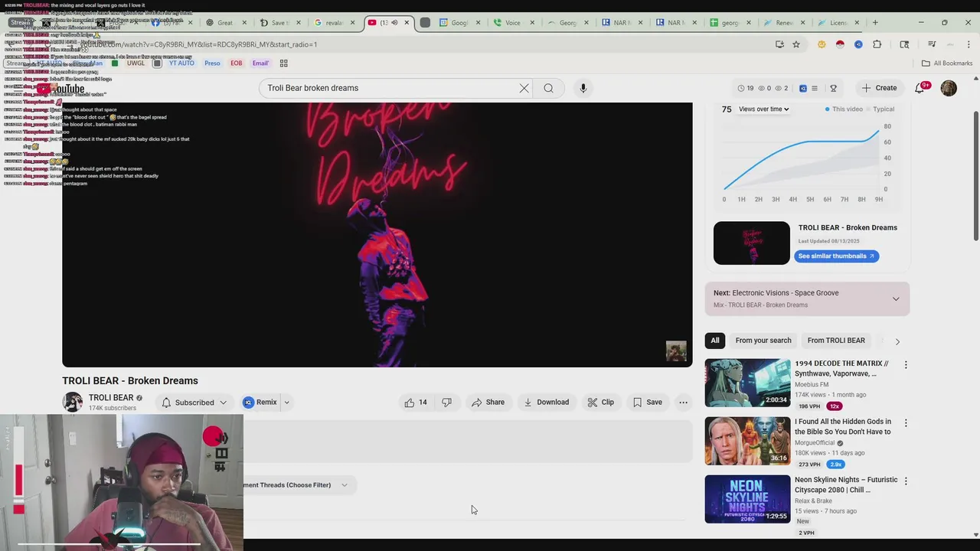Save video to a playlist
The image size is (980, 551).
point(647,403)
